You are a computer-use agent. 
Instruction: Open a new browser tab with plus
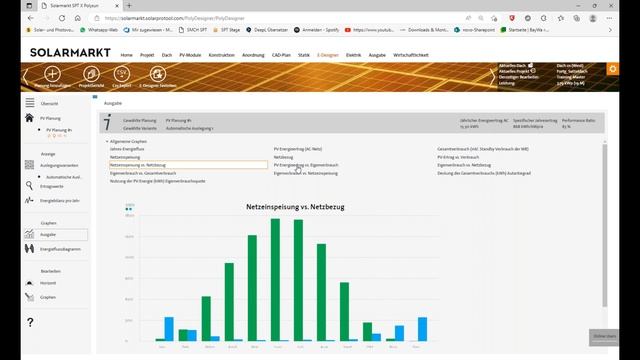pyautogui.click(x=129, y=6)
